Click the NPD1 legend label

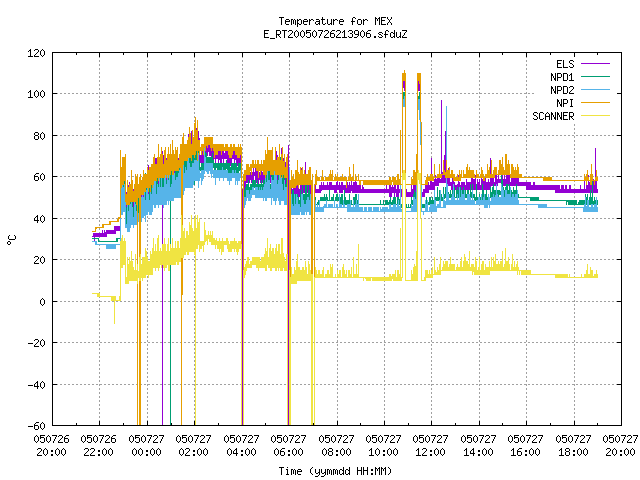click(x=562, y=77)
